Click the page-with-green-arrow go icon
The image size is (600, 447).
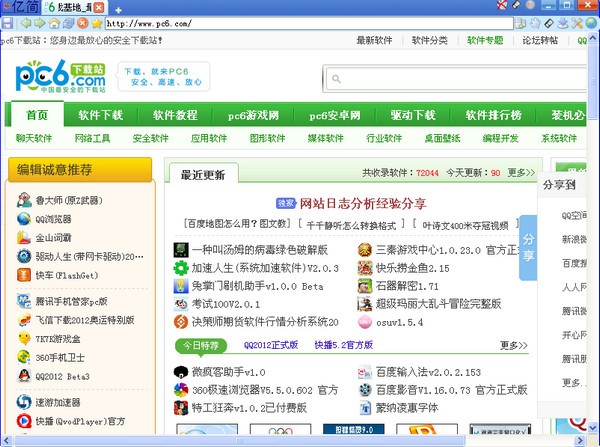coord(520,23)
